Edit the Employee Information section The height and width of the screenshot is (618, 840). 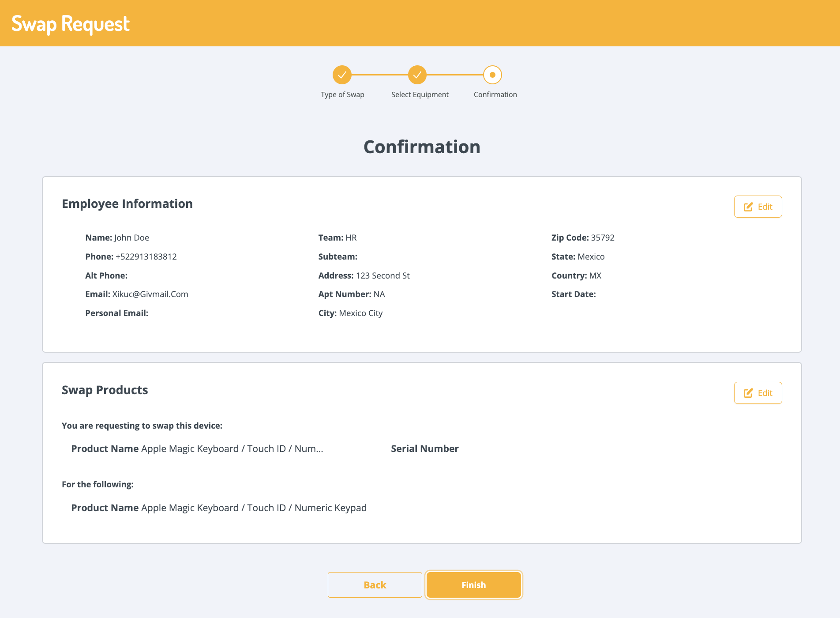click(757, 207)
